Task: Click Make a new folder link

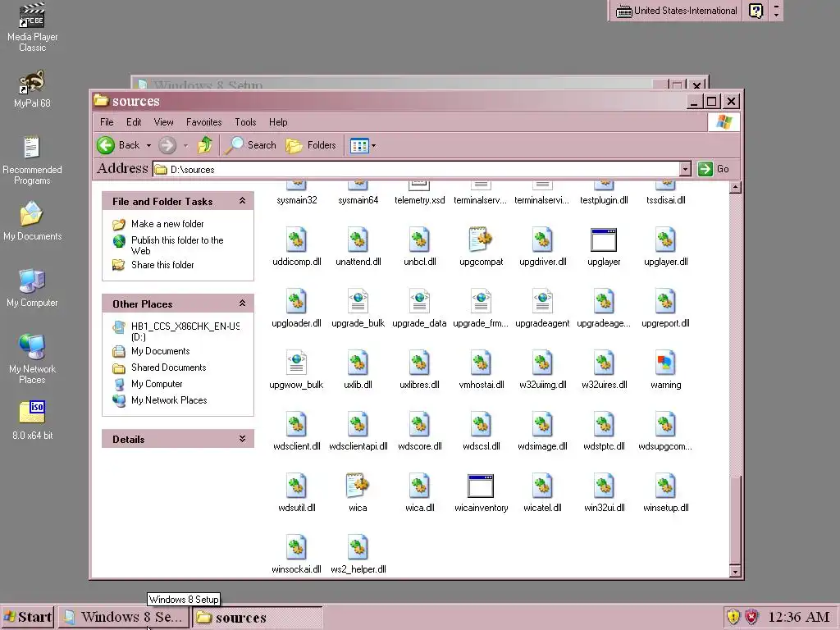Action: click(x=167, y=224)
